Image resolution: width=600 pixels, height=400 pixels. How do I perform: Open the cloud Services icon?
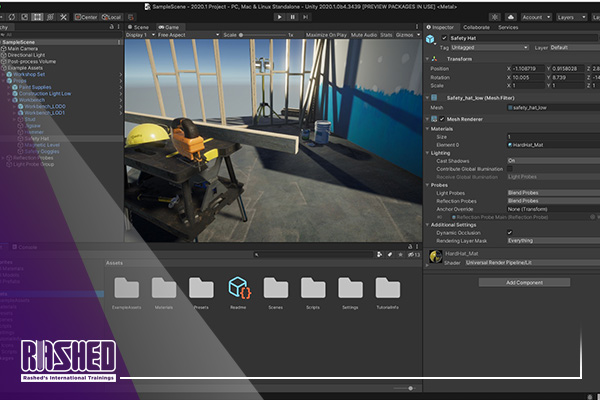pos(510,17)
